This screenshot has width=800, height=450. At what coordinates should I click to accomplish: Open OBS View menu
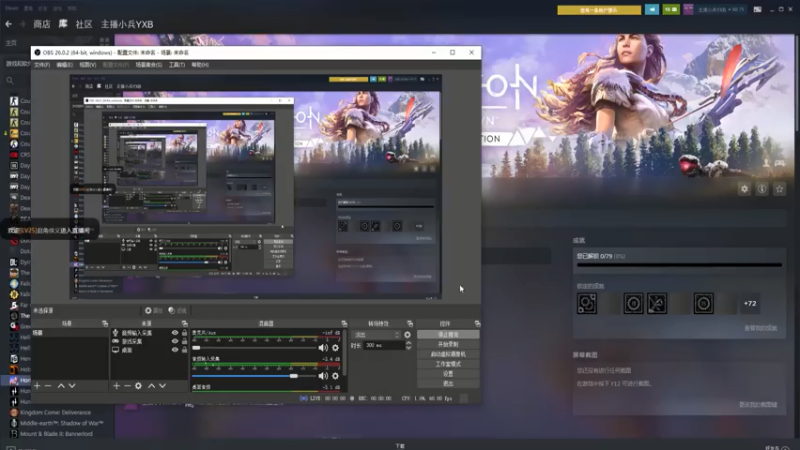pyautogui.click(x=88, y=65)
